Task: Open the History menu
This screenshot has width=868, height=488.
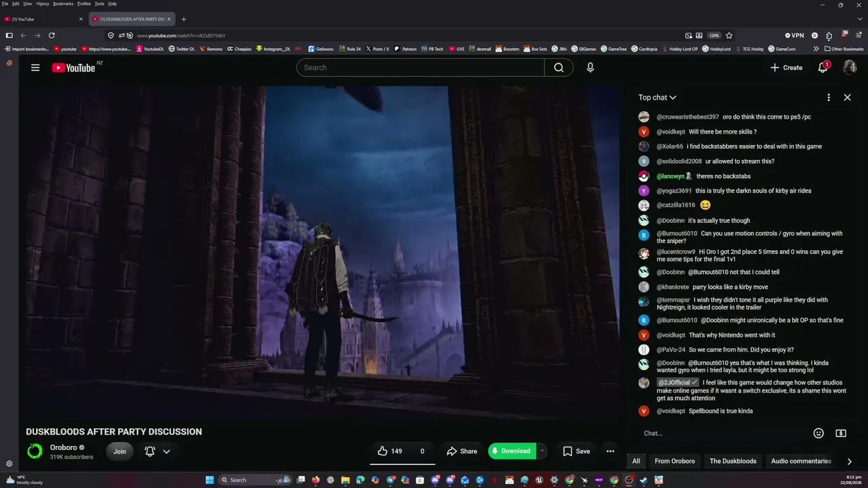Action: tap(42, 3)
